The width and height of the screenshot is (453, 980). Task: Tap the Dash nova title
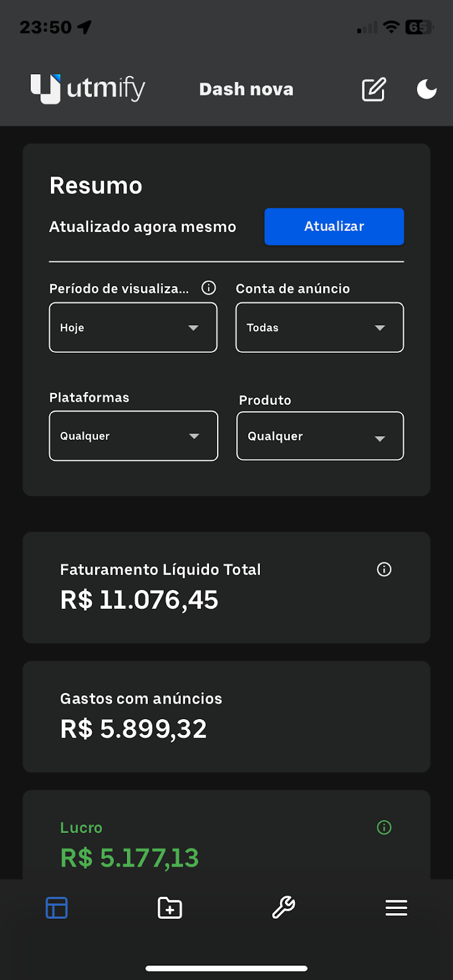(246, 89)
